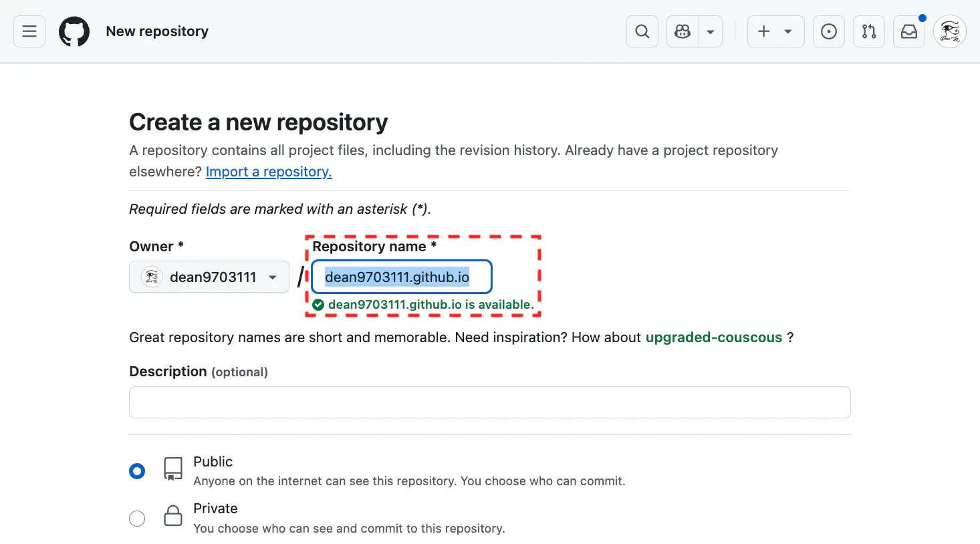This screenshot has width=980, height=544.
Task: Open the hamburger navigation menu
Action: 29,31
